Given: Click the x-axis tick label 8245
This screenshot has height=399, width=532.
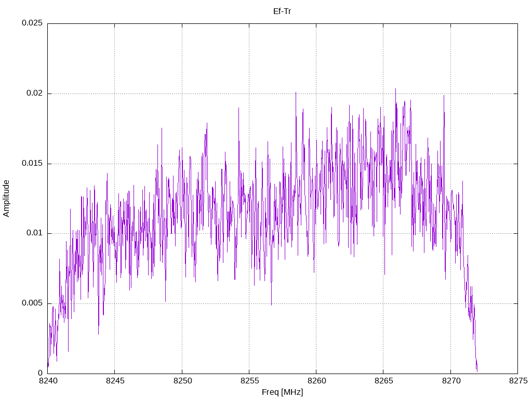Looking at the screenshot, I should coord(115,381).
